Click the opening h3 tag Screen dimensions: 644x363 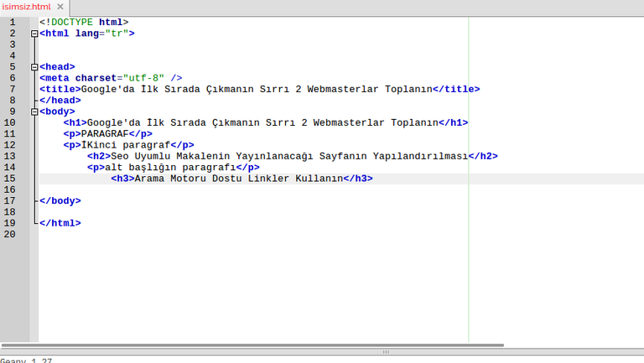click(122, 179)
